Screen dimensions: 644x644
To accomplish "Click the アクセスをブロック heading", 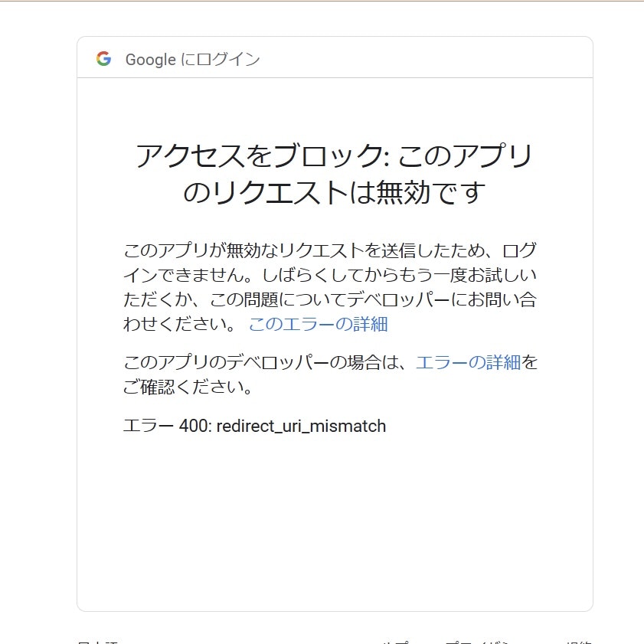I will tap(335, 174).
